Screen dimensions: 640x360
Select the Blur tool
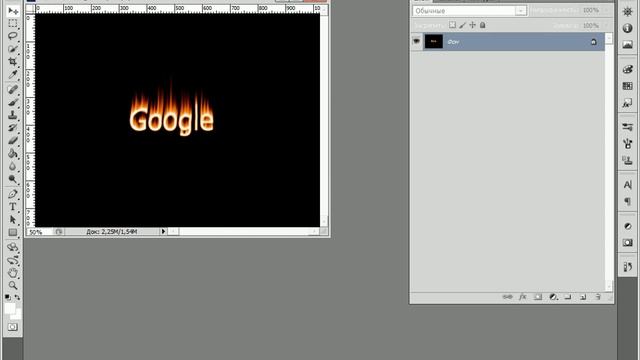click(x=13, y=166)
